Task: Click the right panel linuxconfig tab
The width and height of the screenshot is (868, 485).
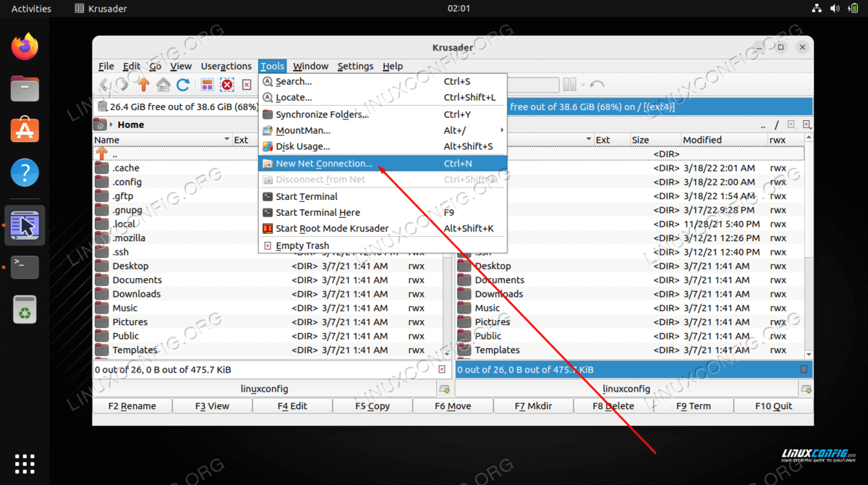Action: pos(626,389)
